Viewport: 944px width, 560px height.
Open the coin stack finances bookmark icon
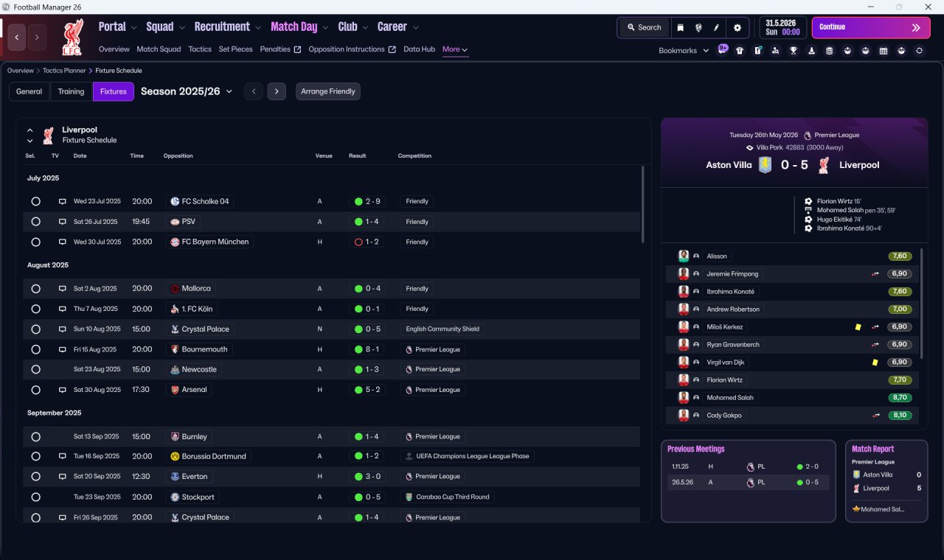pos(830,51)
